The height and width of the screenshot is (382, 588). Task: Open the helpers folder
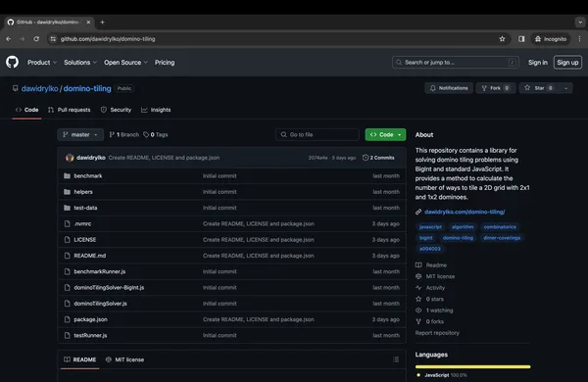tap(83, 192)
